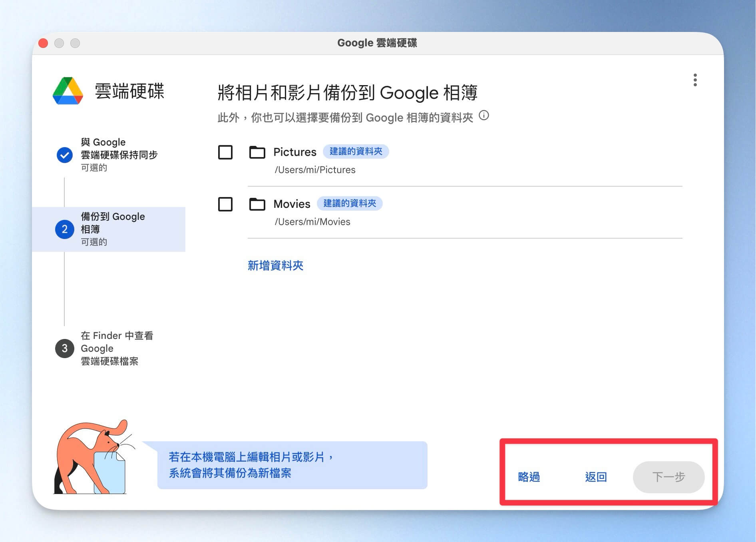Click the 下一步 next button
756x542 pixels.
tap(668, 477)
